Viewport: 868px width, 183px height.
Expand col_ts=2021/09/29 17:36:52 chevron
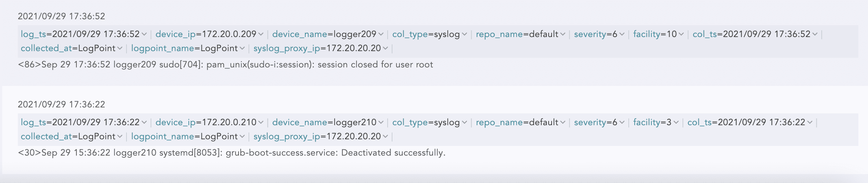(x=815, y=34)
